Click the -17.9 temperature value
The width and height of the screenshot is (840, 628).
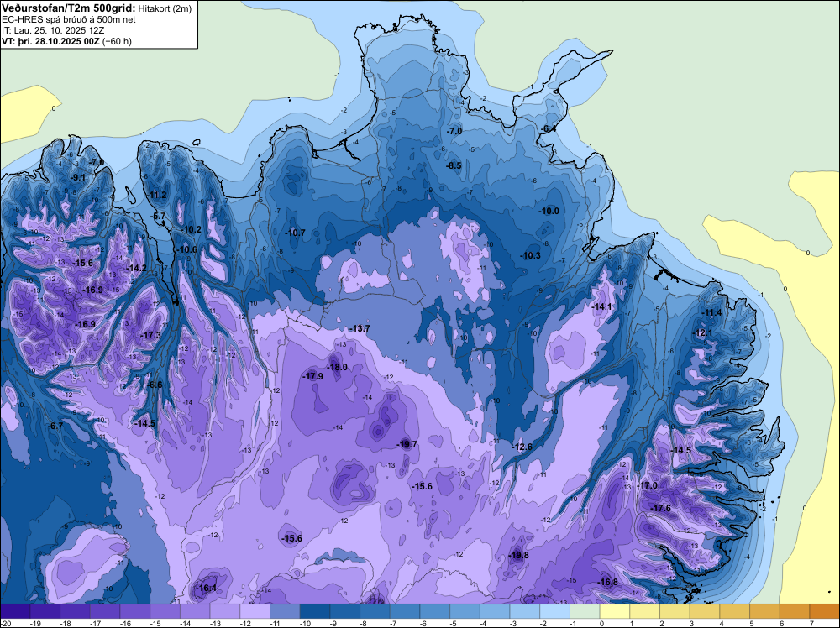click(312, 376)
